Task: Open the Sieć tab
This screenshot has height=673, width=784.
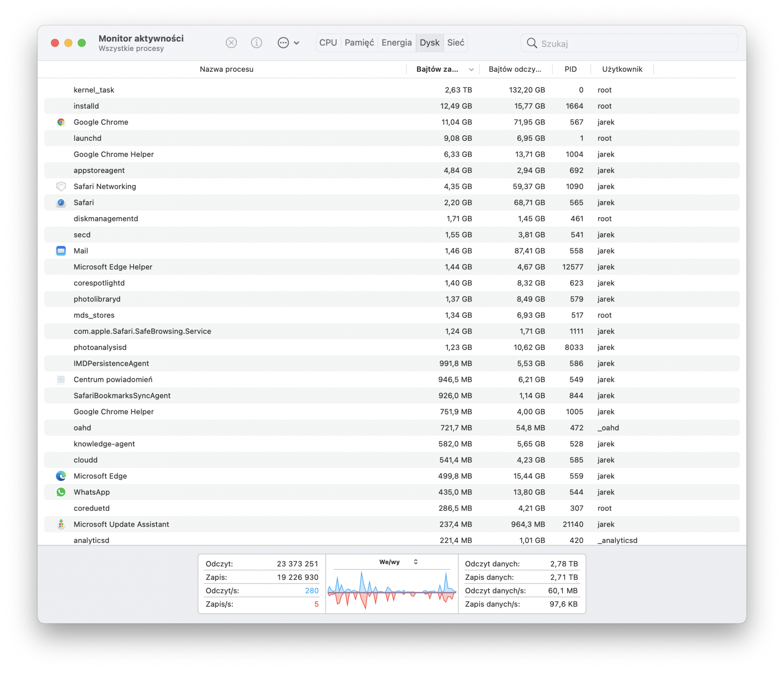Action: click(x=456, y=43)
